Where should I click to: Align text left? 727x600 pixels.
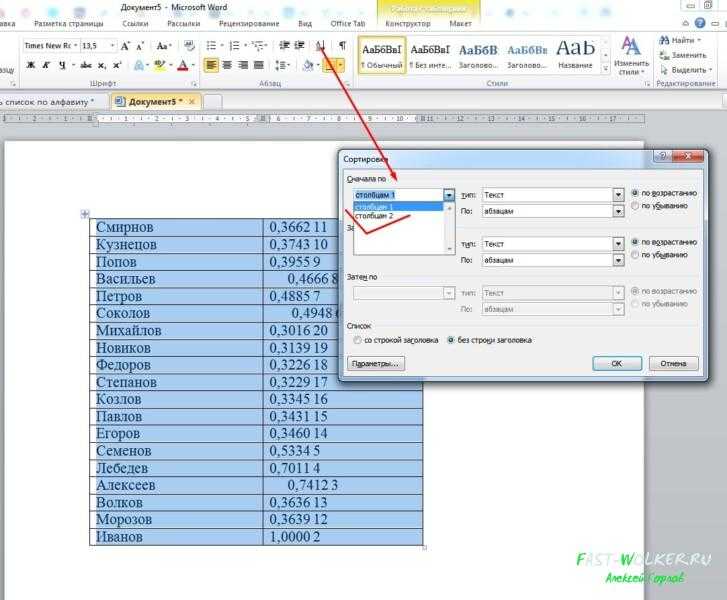pos(211,65)
